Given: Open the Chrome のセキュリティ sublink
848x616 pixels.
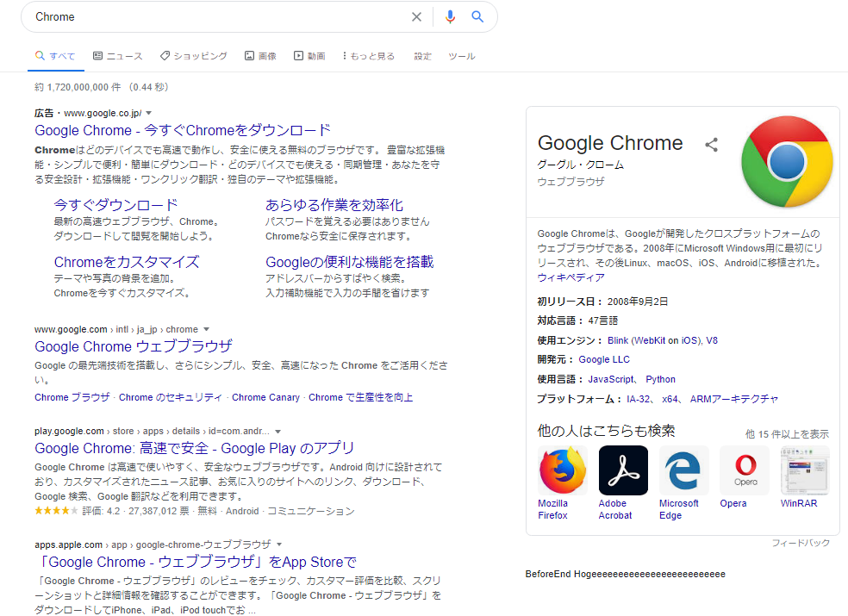Looking at the screenshot, I should (171, 397).
